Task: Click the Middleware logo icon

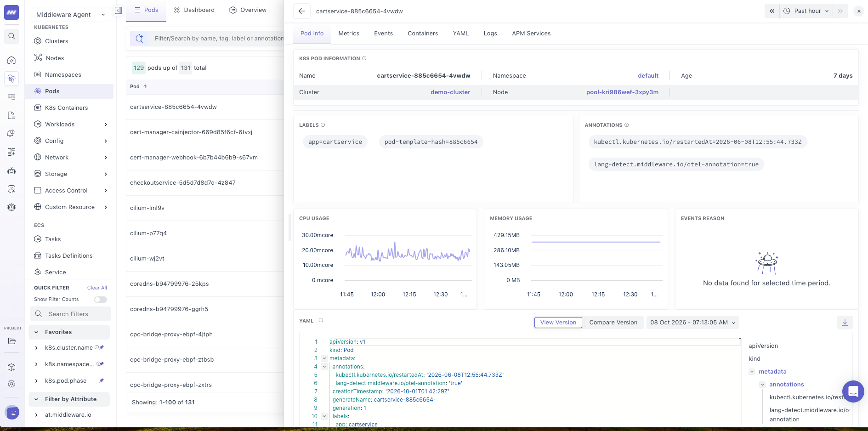Action: [x=11, y=12]
